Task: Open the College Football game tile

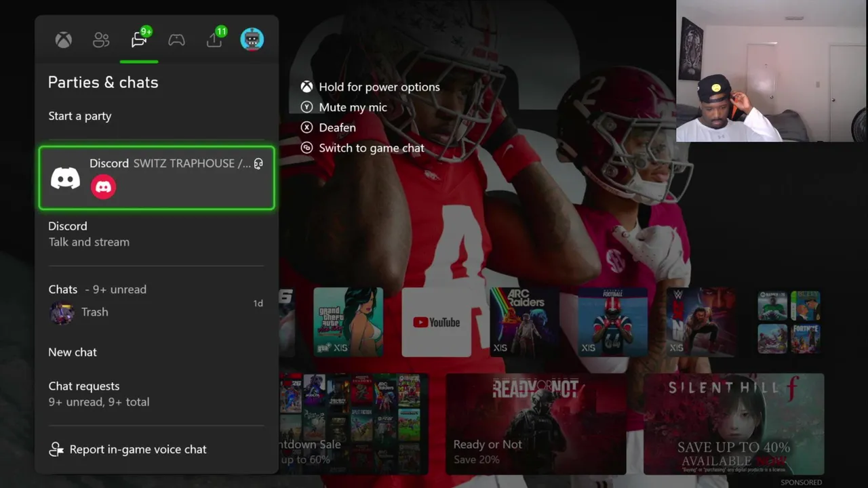Action: point(613,322)
